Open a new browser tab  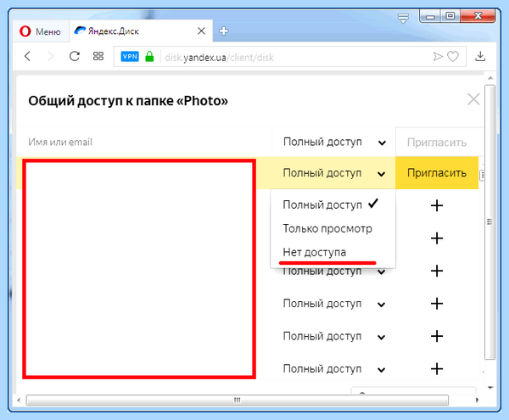[x=224, y=31]
